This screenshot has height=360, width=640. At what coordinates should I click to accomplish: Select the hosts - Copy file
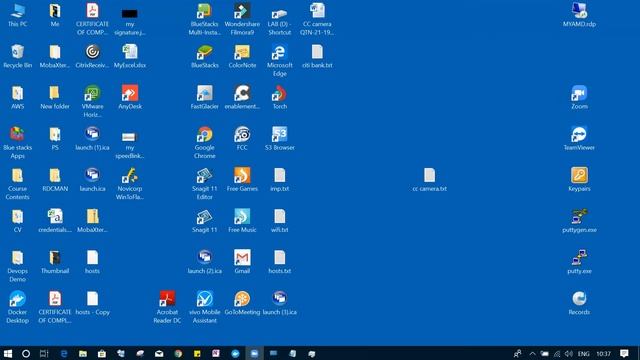[93, 303]
